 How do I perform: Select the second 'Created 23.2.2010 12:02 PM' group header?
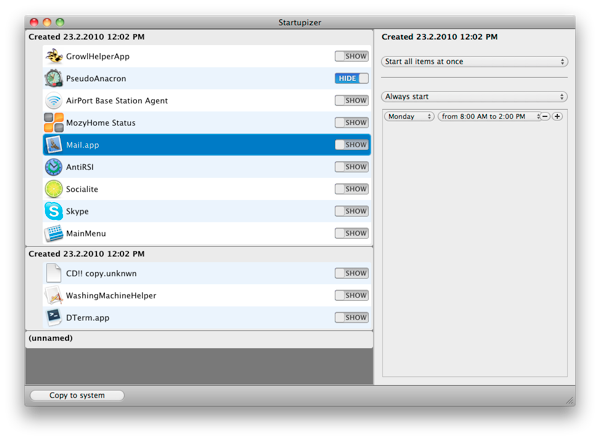tap(199, 254)
